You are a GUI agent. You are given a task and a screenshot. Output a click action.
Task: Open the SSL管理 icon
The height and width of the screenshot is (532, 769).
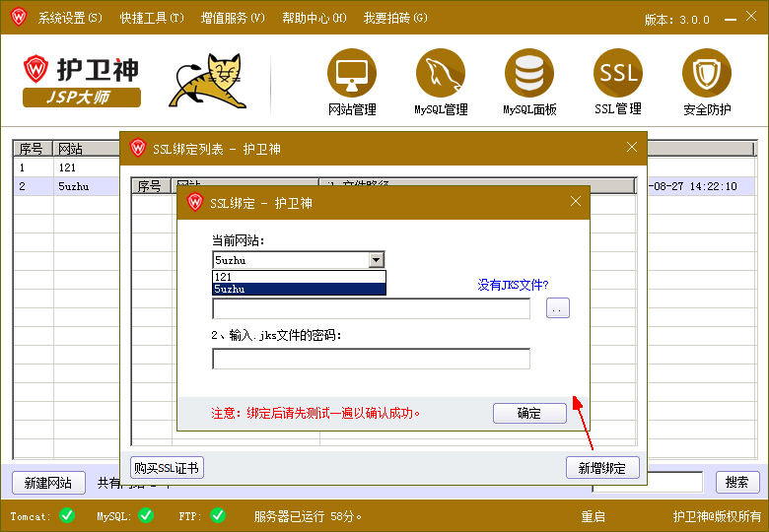[x=618, y=74]
